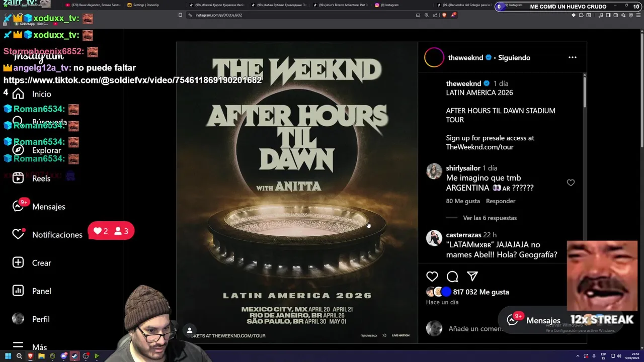This screenshot has height=362, width=644.
Task: Open Windows taskbar search
Action: pyautogui.click(x=19, y=356)
